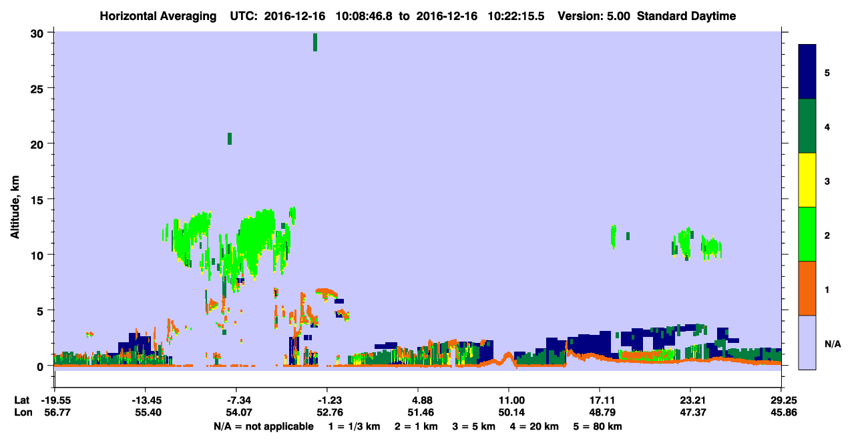Click latitude value 17.11
Image resolution: width=868 pixels, height=445 pixels.
click(x=600, y=400)
